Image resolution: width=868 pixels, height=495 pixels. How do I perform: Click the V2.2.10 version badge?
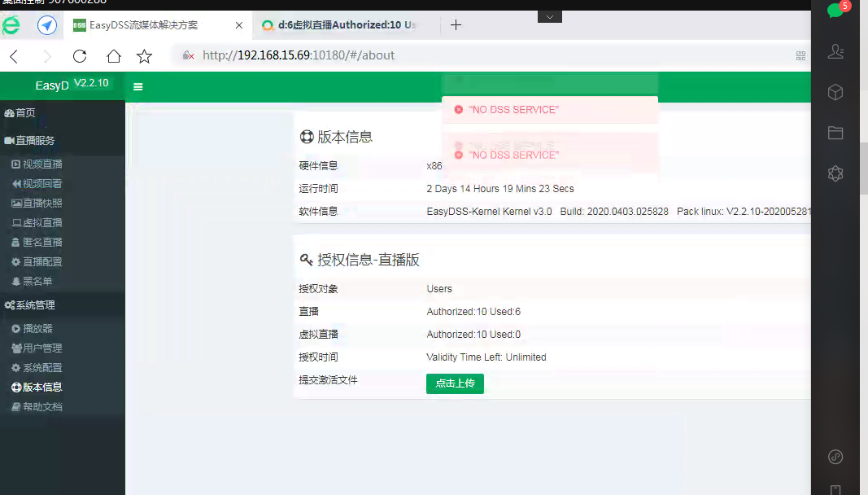91,83
